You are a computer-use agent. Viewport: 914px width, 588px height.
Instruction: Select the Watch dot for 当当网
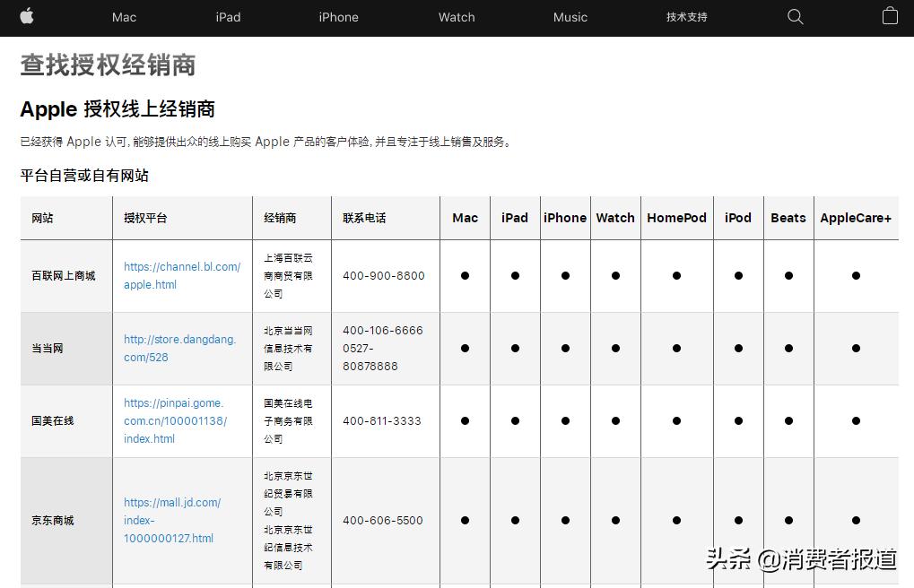pos(615,348)
